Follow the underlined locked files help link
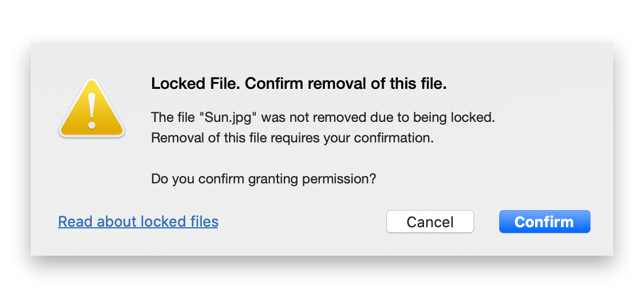 [138, 222]
